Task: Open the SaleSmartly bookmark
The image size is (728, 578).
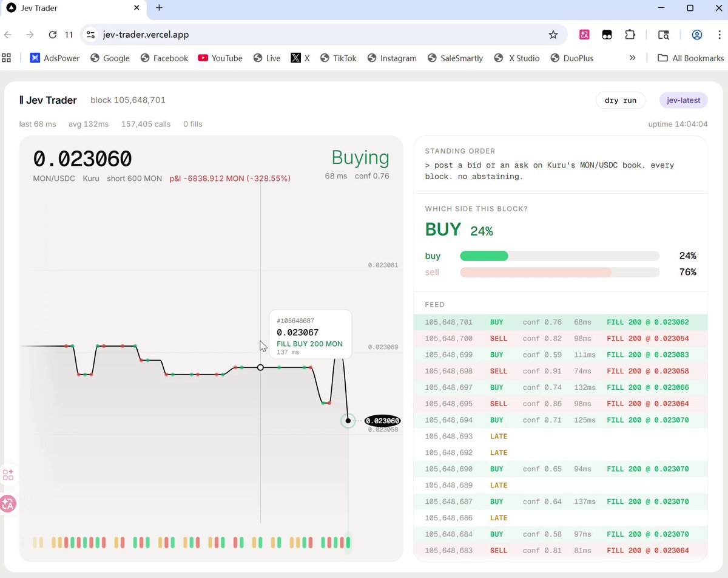Action: point(455,58)
